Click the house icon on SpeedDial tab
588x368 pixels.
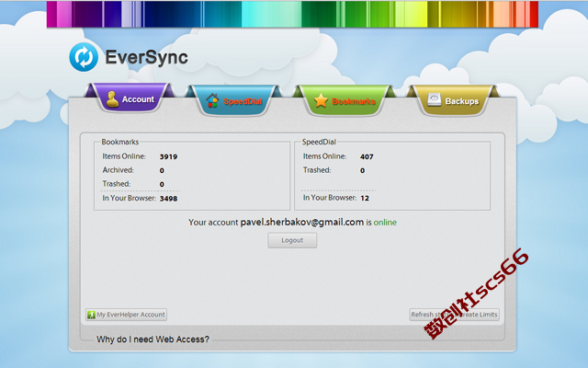pyautogui.click(x=212, y=100)
